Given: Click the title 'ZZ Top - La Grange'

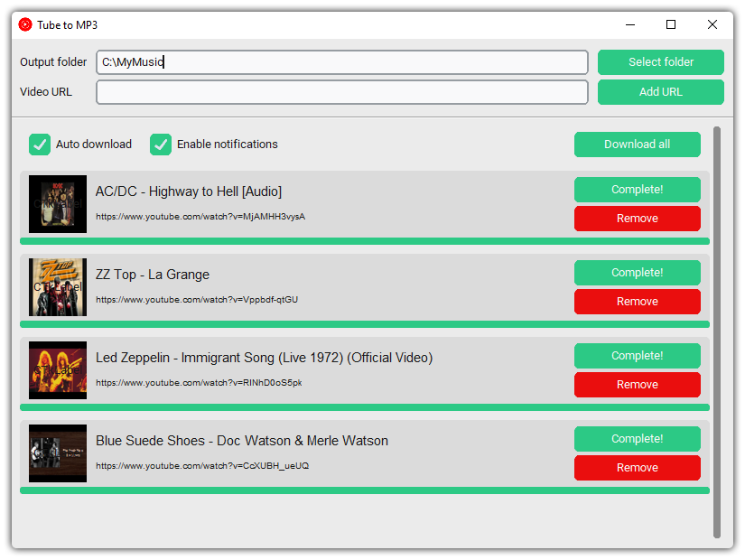Looking at the screenshot, I should [x=153, y=275].
